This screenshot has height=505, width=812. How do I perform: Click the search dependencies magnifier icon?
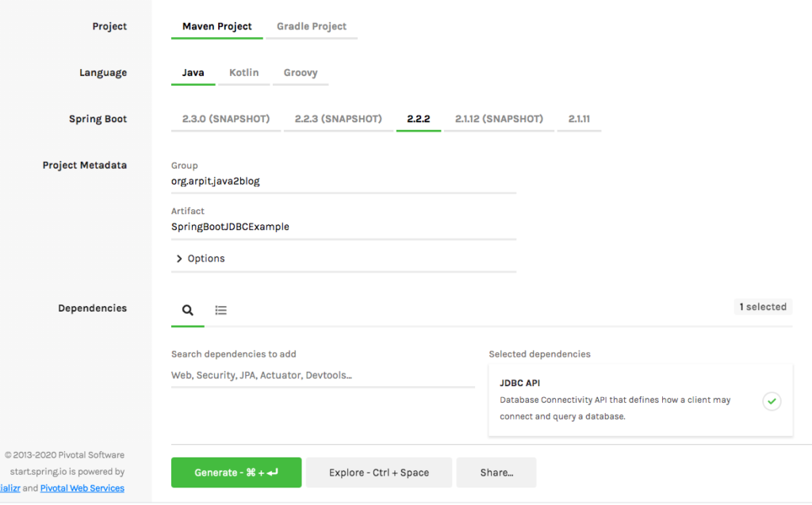(187, 310)
